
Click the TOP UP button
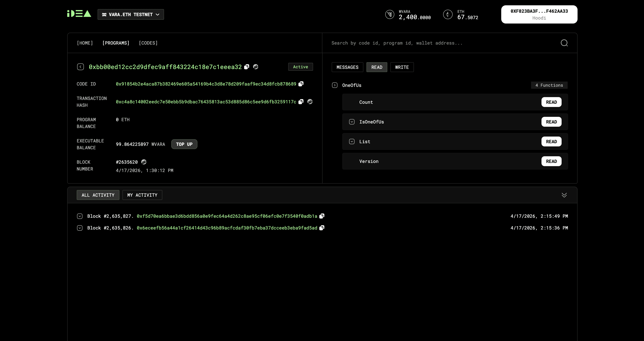coord(184,144)
